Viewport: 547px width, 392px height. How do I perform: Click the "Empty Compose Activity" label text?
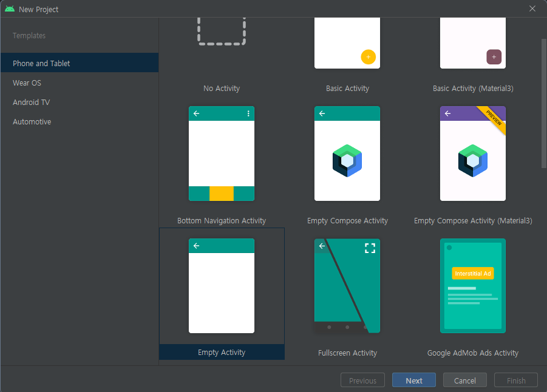click(x=347, y=220)
